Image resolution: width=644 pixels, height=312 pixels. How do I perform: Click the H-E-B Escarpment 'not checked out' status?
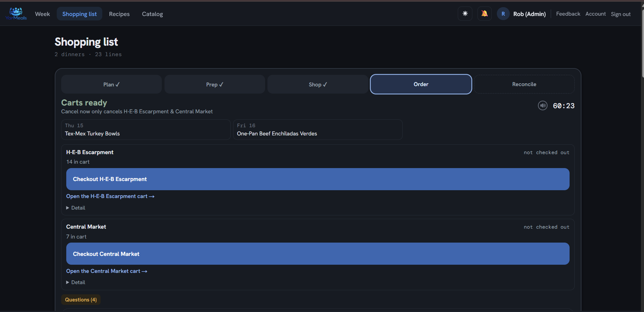tap(546, 153)
